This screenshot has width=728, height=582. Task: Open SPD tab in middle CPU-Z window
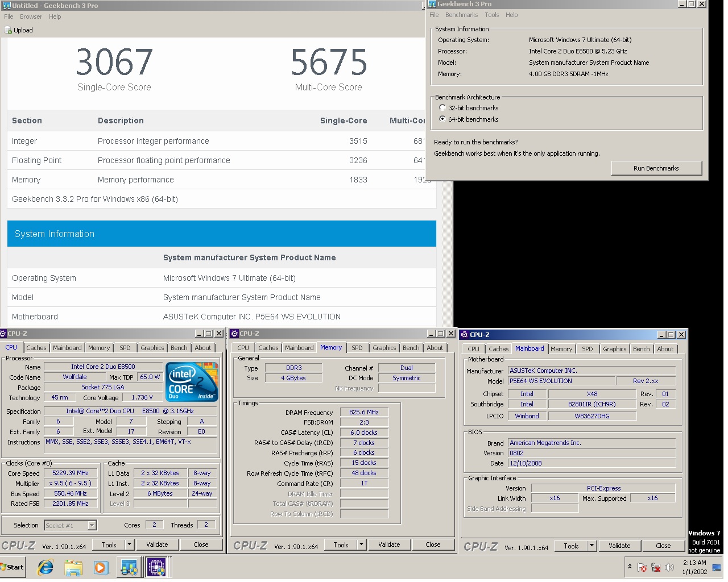(x=357, y=348)
